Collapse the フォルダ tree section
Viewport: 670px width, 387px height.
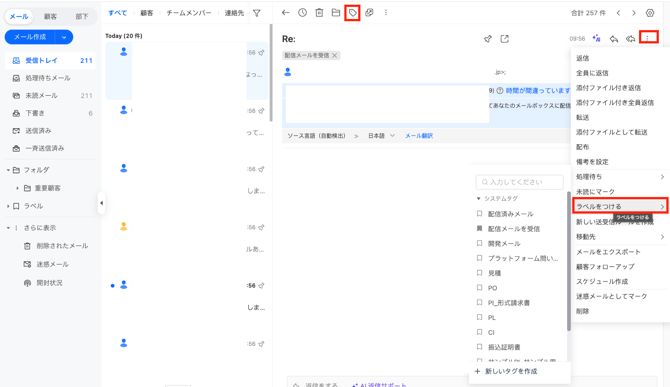[x=8, y=170]
